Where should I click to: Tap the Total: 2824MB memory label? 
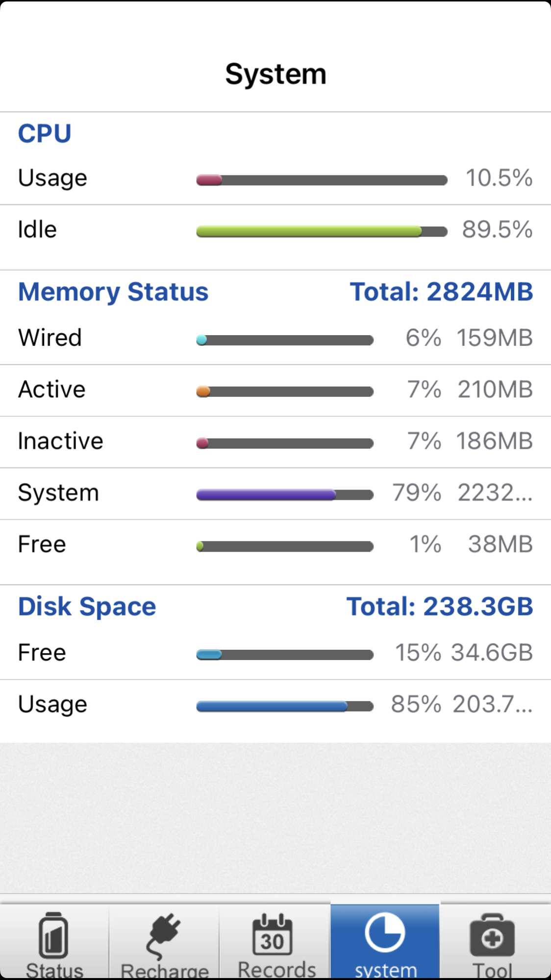(441, 292)
